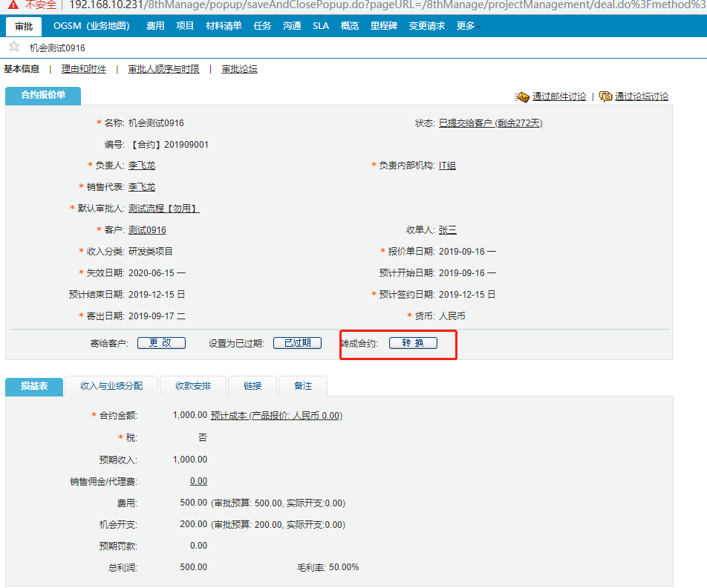The height and width of the screenshot is (588, 707).
Task: Jump to 基本信息 section
Action: pyautogui.click(x=22, y=69)
